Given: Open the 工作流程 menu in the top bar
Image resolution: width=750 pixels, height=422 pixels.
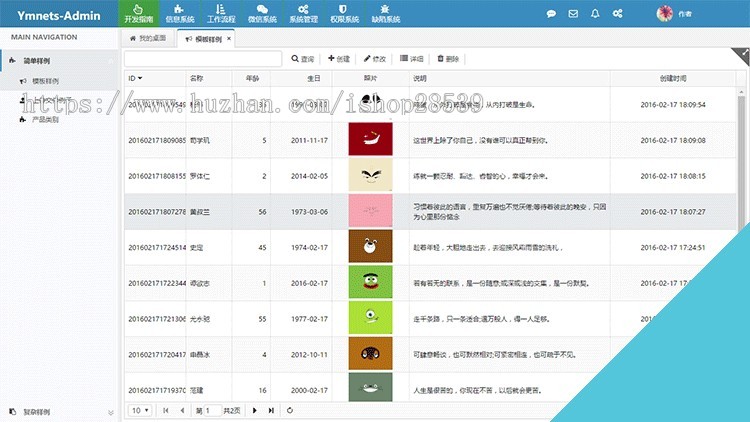Looking at the screenshot, I should pos(221,13).
